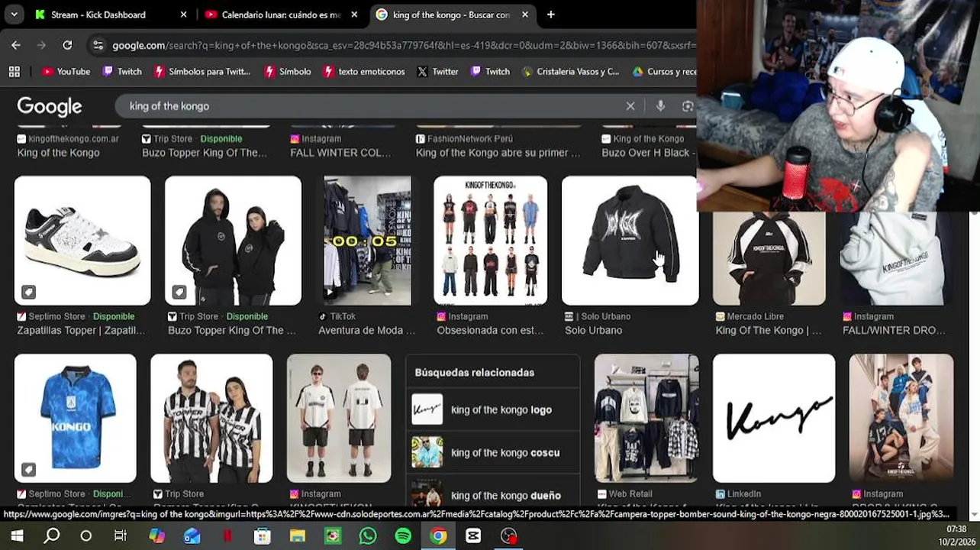Open the Chrome apps grid shortcut
This screenshot has height=550, width=980.
pos(14,71)
